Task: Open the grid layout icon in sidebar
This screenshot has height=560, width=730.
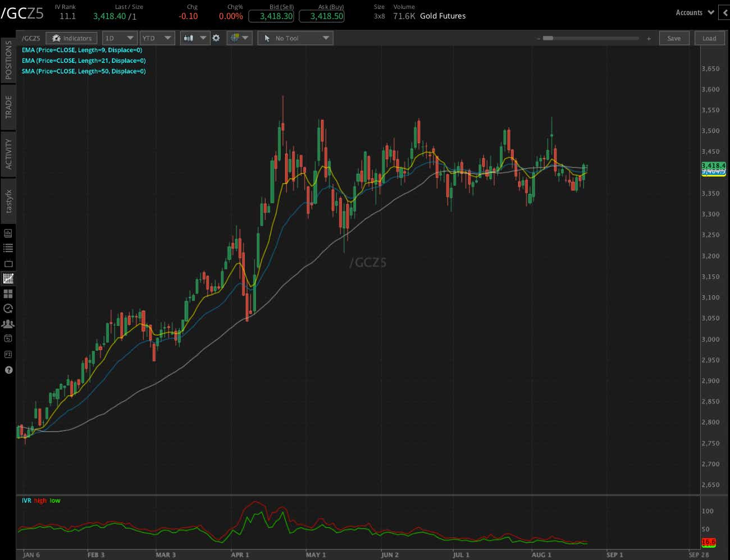Action: [8, 293]
